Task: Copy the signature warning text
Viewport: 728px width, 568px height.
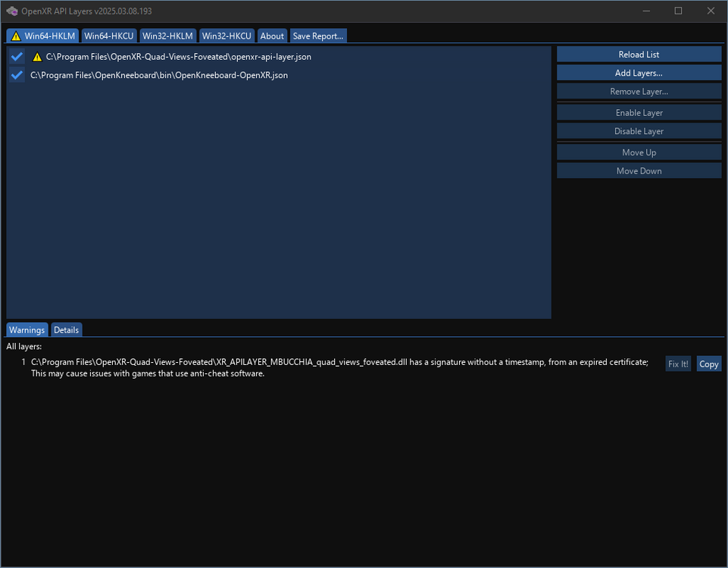Action: coord(708,364)
